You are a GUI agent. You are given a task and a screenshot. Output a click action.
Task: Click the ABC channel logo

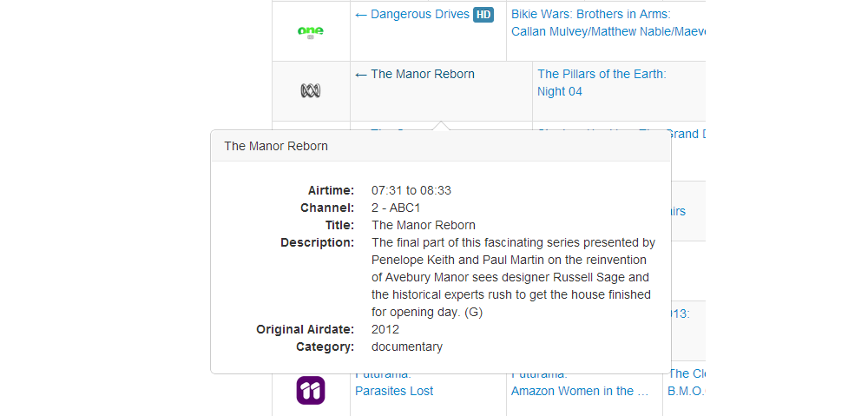click(310, 90)
